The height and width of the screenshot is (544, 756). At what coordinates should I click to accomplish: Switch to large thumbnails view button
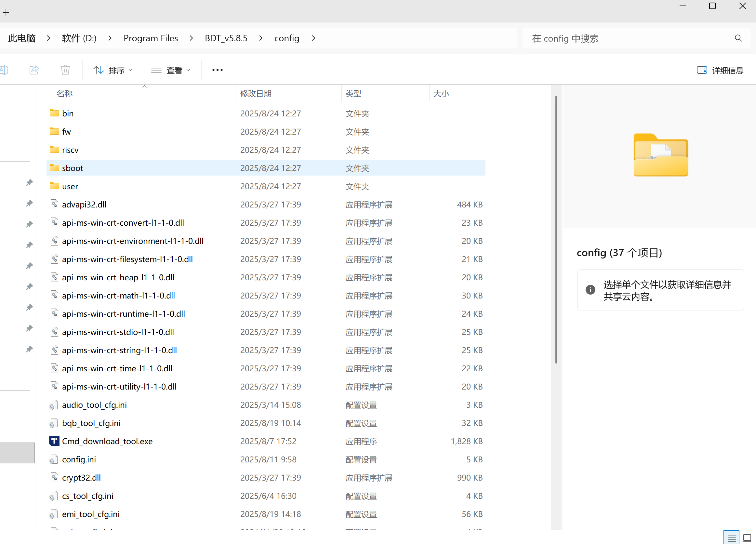(747, 538)
